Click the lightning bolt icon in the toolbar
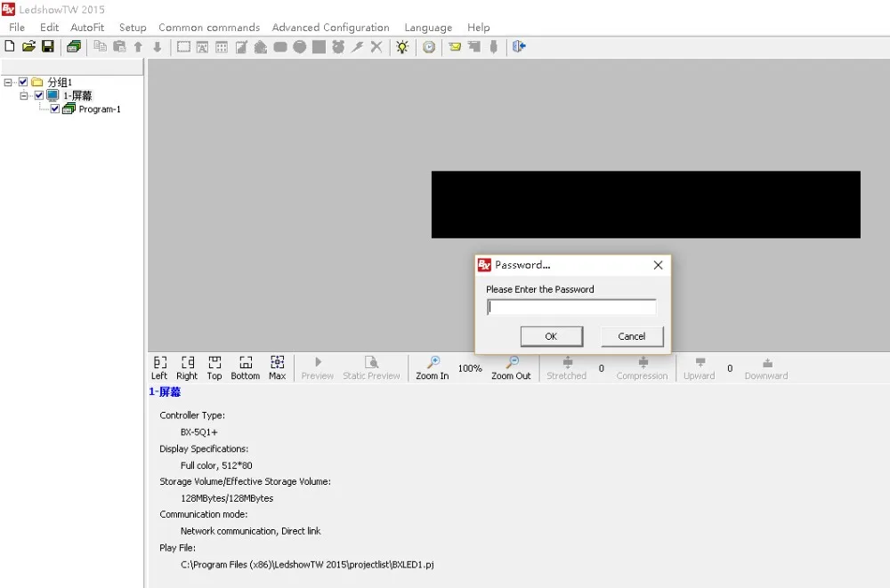 click(357, 46)
